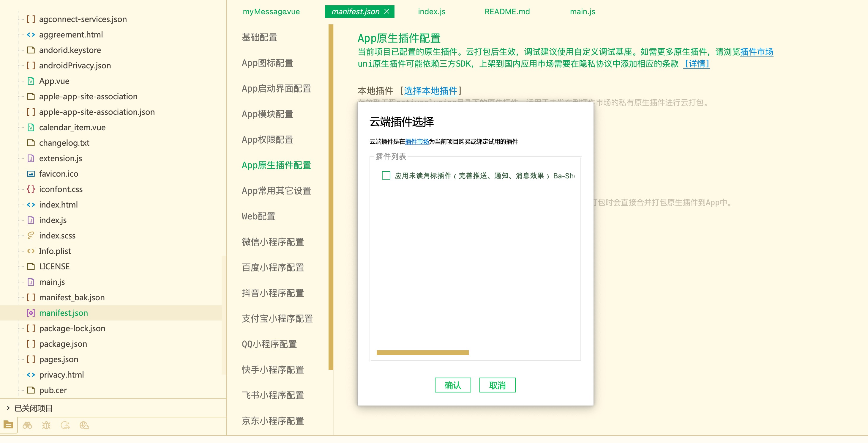Expand the 已关闭项目 section
868x443 pixels.
point(8,408)
